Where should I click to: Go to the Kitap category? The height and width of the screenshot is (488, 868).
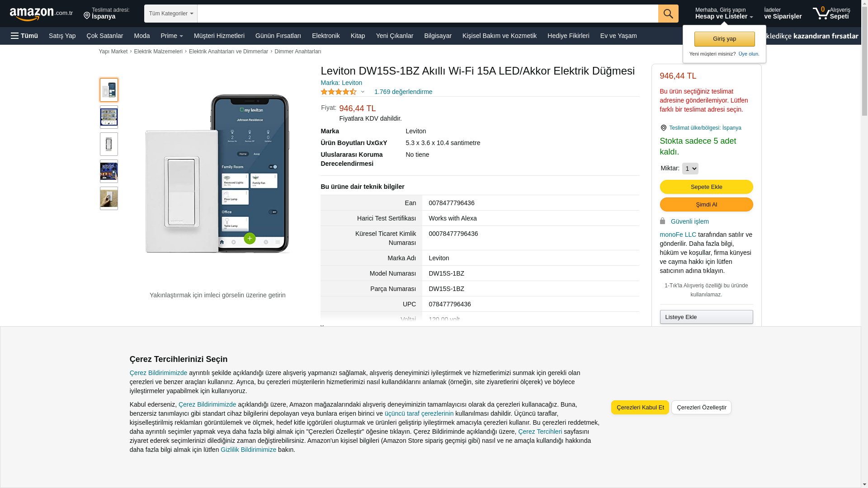point(358,36)
